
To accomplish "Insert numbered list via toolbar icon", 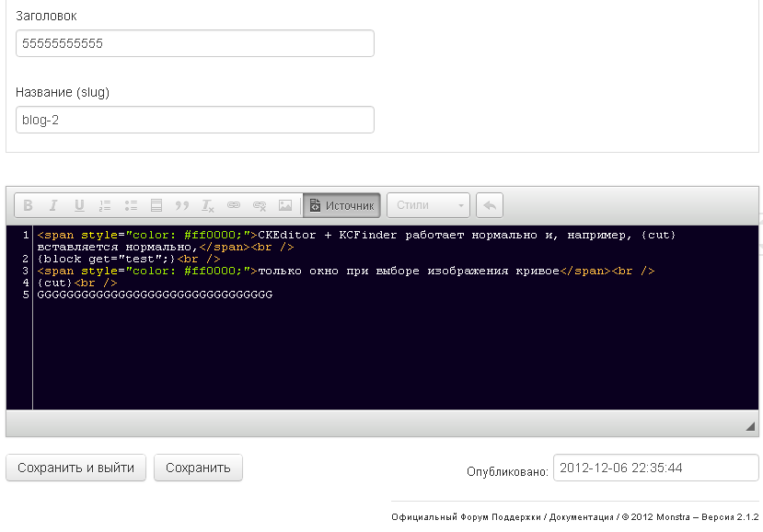I will pos(105,205).
